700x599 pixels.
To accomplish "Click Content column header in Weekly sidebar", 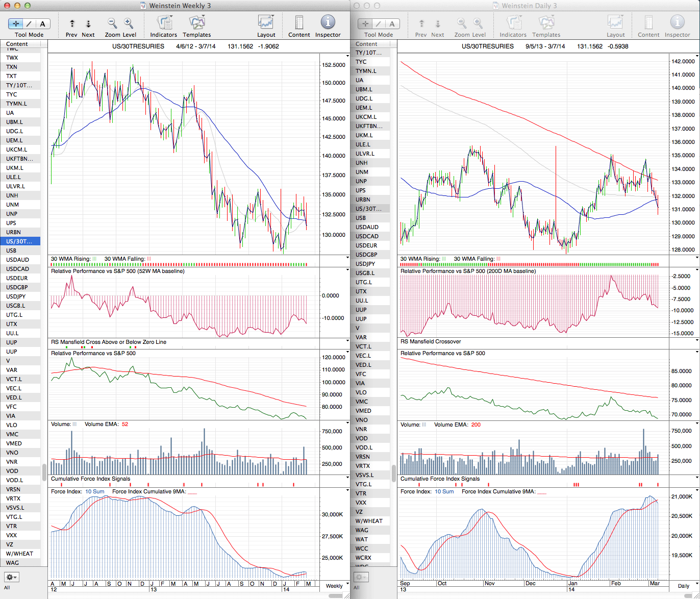I will (20, 44).
